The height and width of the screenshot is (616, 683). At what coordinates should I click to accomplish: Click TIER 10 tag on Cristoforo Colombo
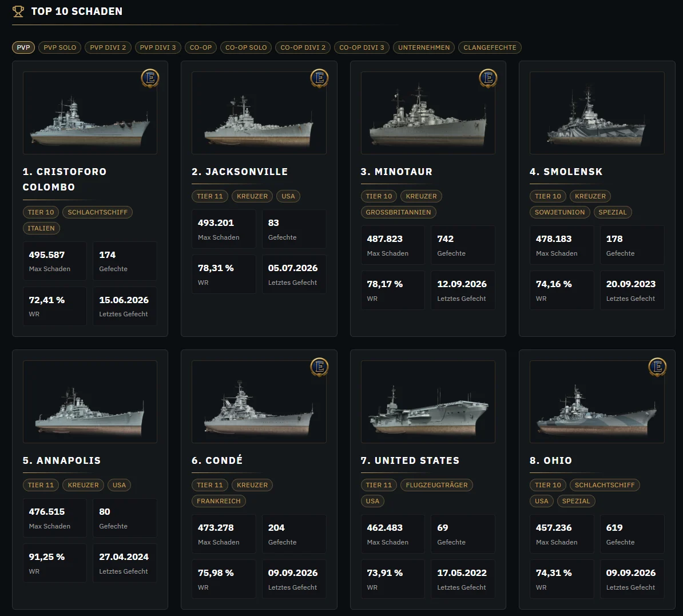tap(41, 212)
